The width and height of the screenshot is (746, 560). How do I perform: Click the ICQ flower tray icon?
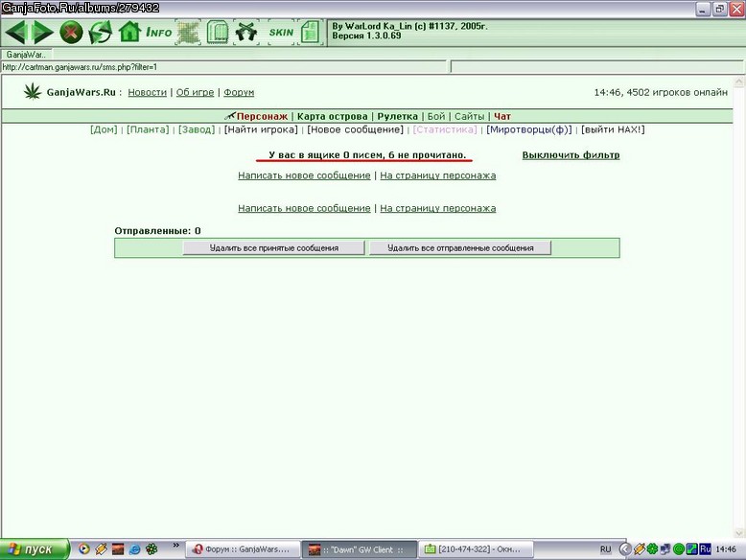pos(652,549)
